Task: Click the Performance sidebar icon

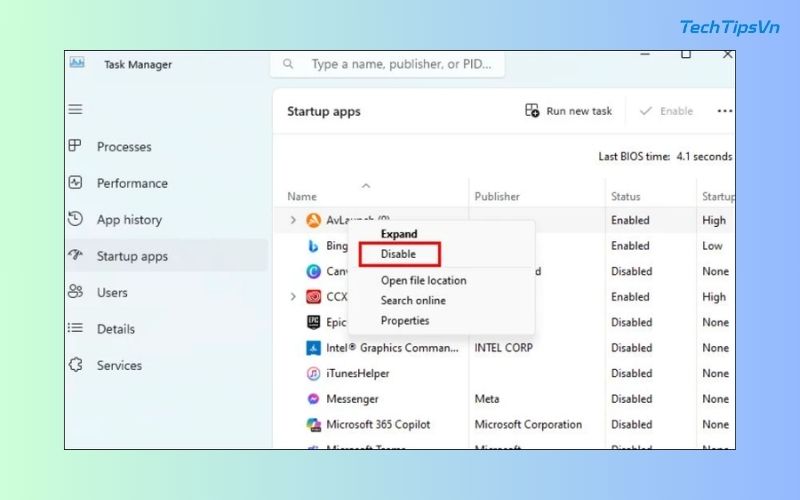Action: 75,182
